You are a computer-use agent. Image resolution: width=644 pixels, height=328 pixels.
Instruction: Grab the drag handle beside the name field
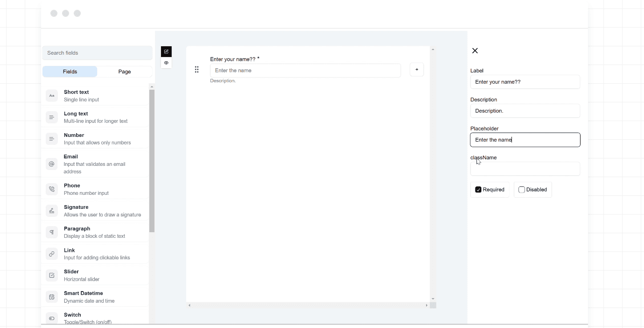(x=197, y=70)
